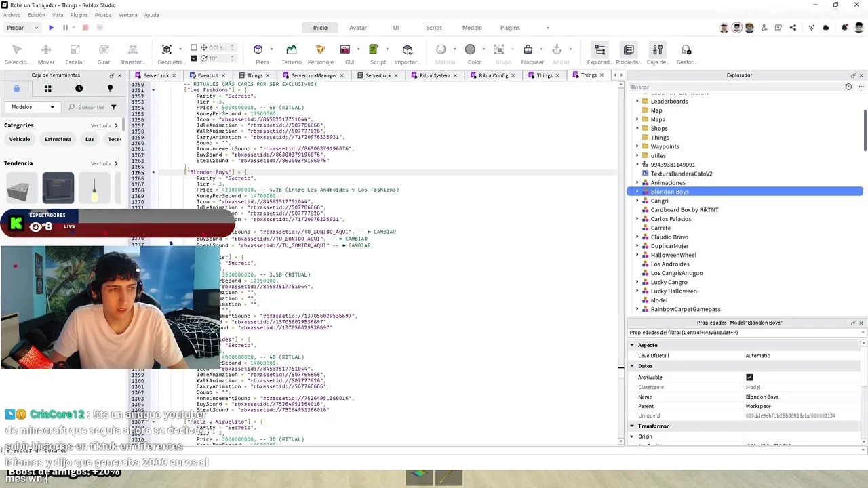Click Ver todo next to Categories
The height and width of the screenshot is (488, 868).
click(104, 125)
